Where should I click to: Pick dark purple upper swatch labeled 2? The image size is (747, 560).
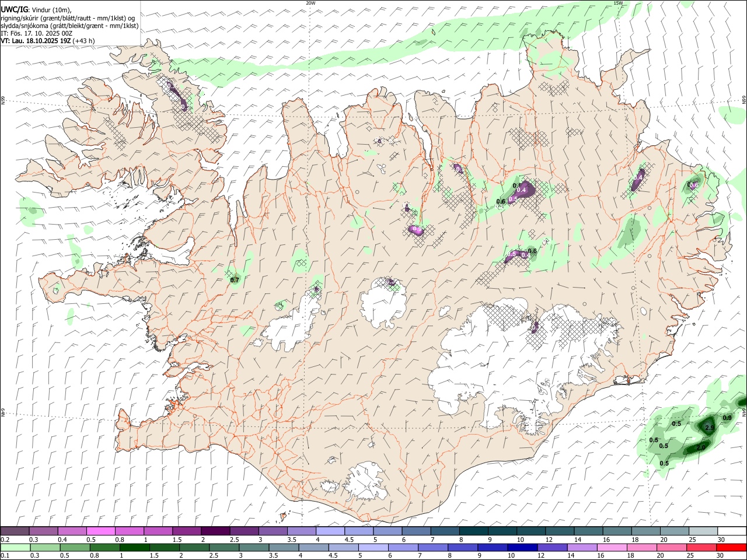pyautogui.click(x=215, y=531)
